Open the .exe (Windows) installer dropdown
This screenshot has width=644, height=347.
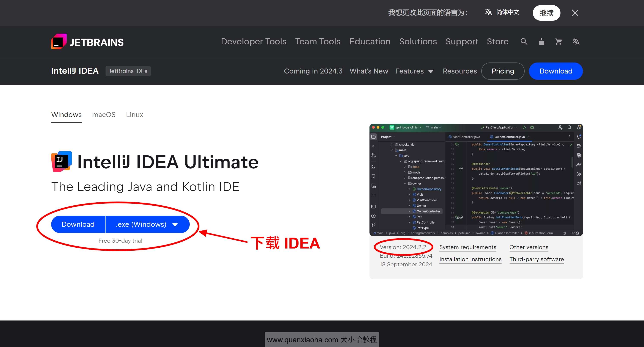147,224
